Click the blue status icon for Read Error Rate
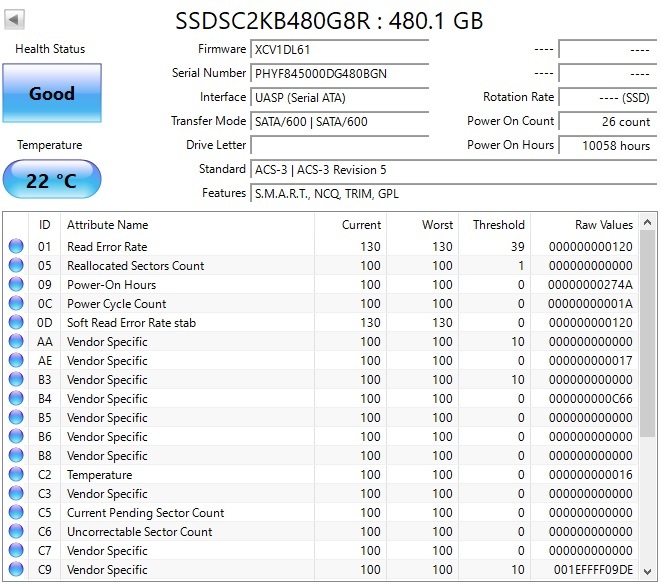Image resolution: width=661 pixels, height=586 pixels. (16, 247)
